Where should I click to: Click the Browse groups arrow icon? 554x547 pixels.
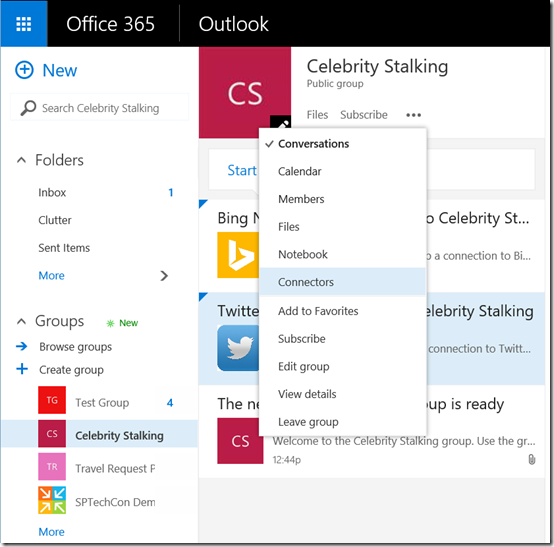pos(22,346)
